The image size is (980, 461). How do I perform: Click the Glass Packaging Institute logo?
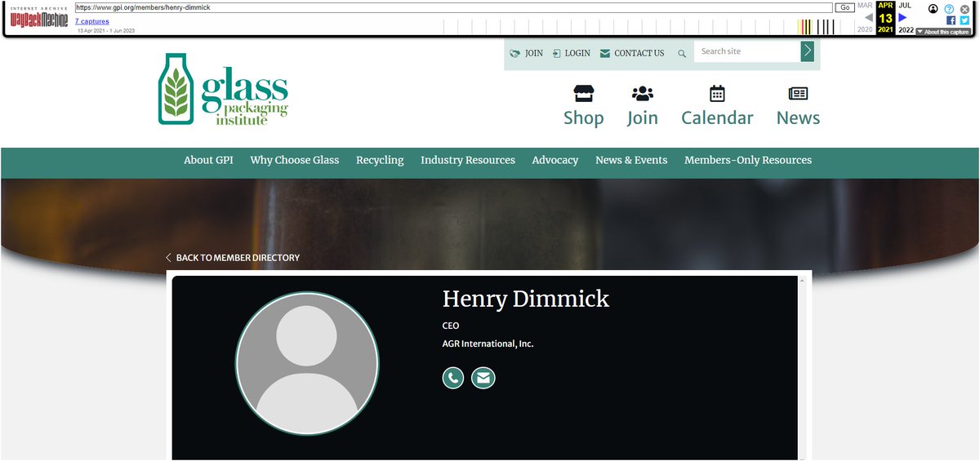(x=223, y=89)
